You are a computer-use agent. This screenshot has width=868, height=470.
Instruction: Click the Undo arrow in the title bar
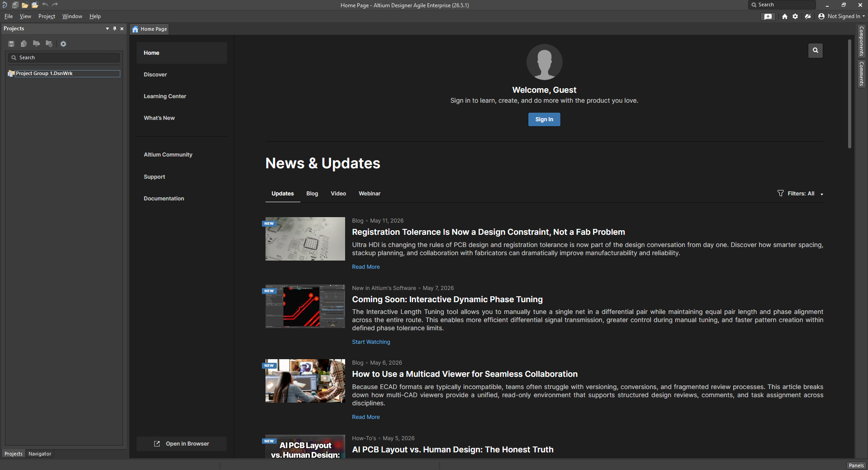pos(45,5)
